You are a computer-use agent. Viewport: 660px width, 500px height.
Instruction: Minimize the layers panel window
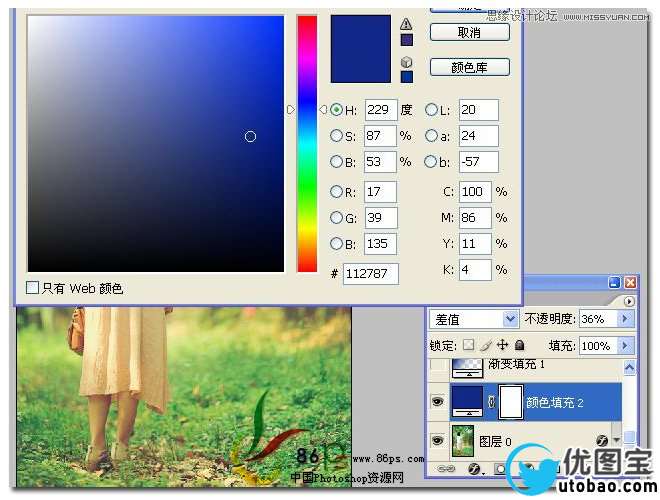click(615, 282)
